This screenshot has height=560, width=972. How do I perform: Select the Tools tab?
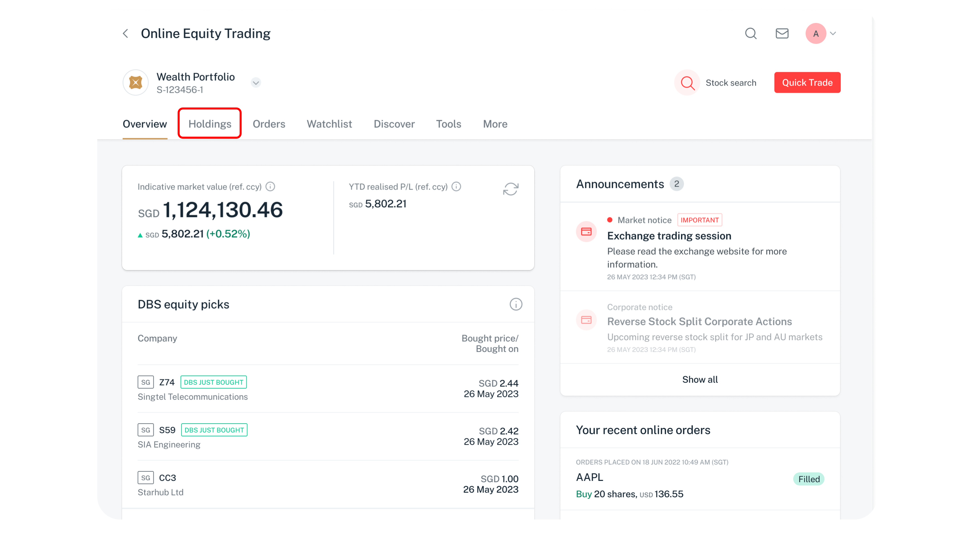[x=448, y=124]
